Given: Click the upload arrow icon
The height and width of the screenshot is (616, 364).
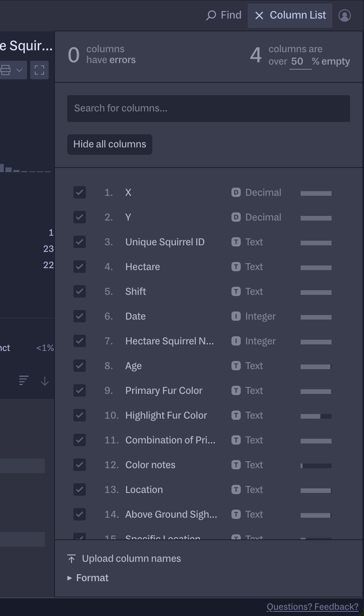Looking at the screenshot, I should (71, 559).
